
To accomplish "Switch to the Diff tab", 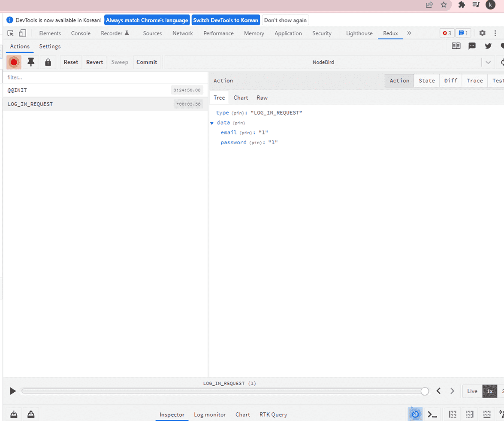I will (451, 81).
